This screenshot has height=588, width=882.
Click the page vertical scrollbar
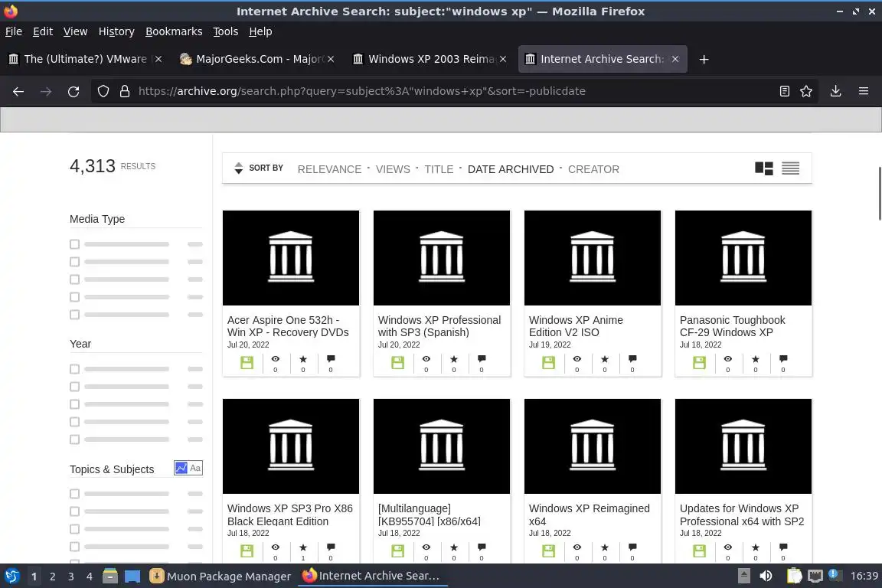(x=879, y=194)
